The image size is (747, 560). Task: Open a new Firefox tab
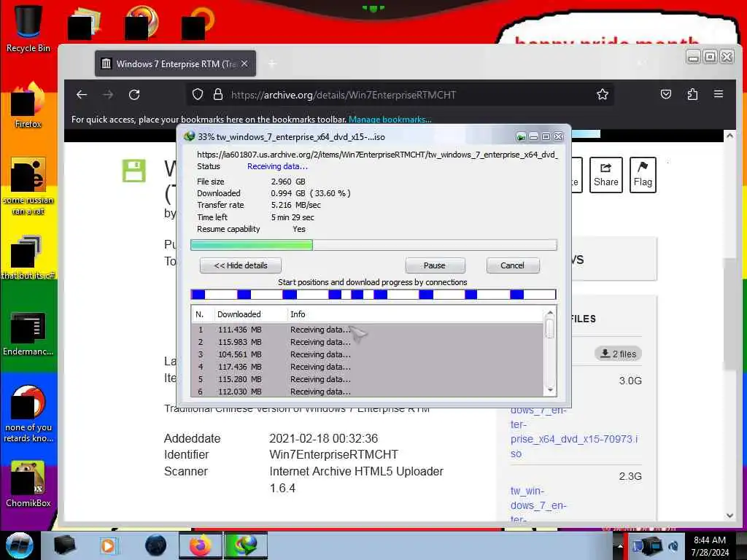272,64
